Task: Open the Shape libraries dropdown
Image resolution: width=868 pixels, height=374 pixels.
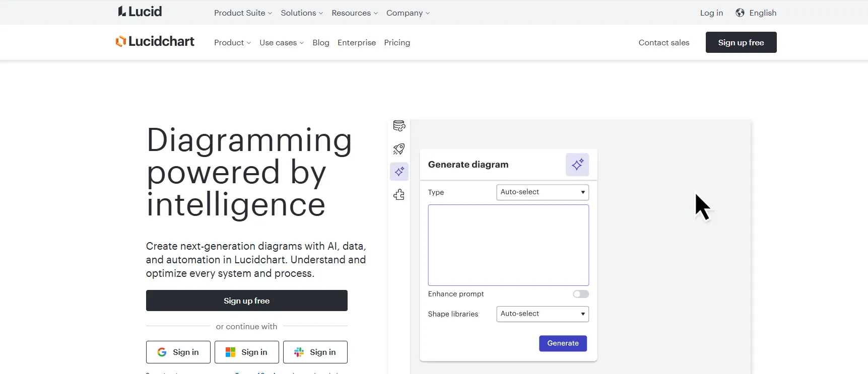Action: pos(542,314)
